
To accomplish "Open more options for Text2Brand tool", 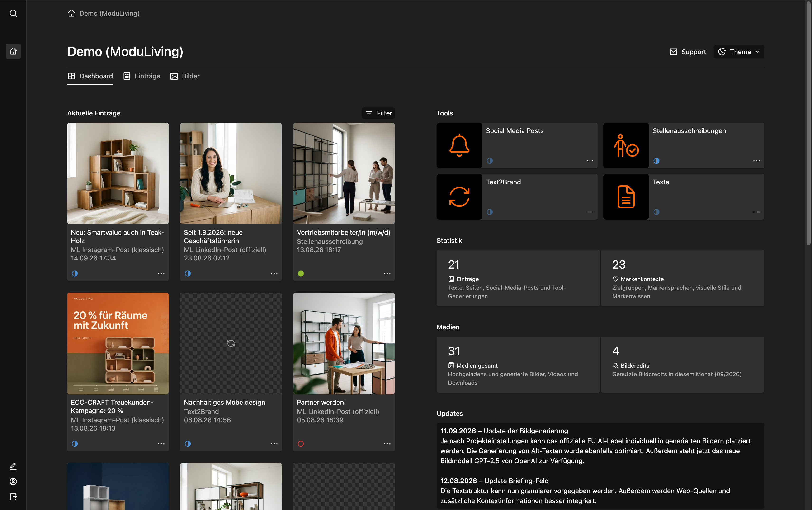I will [590, 212].
